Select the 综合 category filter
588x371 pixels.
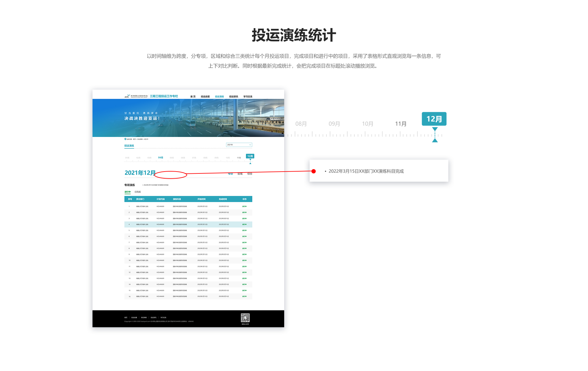click(x=250, y=174)
